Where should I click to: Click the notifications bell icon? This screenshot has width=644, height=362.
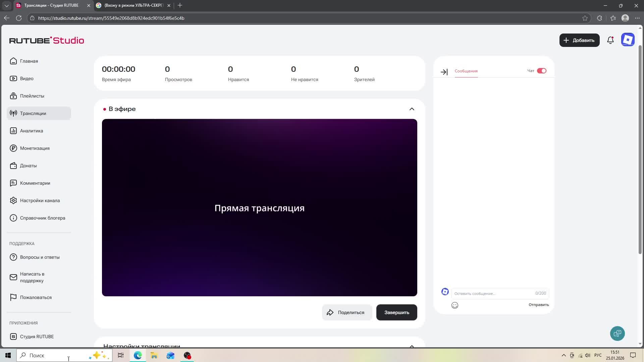pos(610,40)
